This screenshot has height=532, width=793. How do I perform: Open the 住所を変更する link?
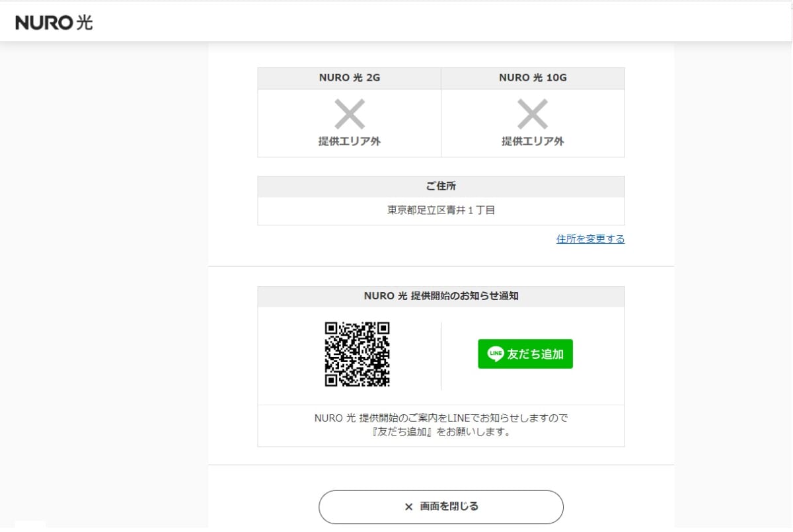(x=590, y=239)
